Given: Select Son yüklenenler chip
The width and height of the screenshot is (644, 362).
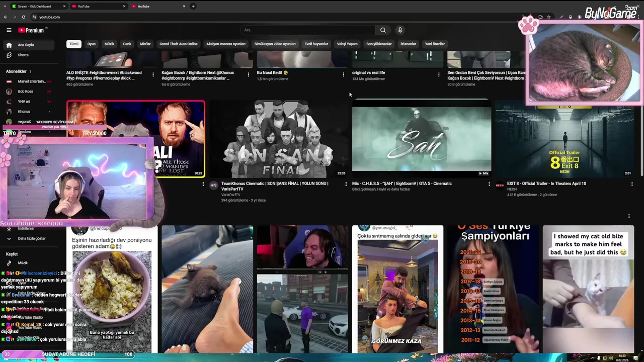Looking at the screenshot, I should [x=379, y=44].
